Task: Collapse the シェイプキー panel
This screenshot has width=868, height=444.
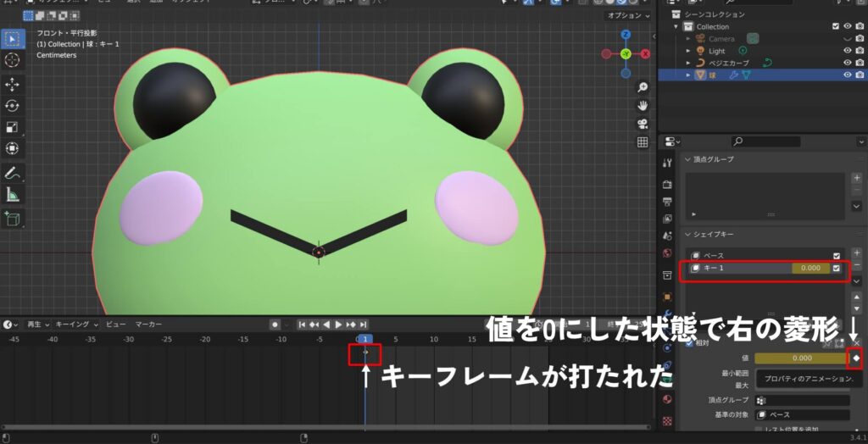Action: [x=687, y=234]
